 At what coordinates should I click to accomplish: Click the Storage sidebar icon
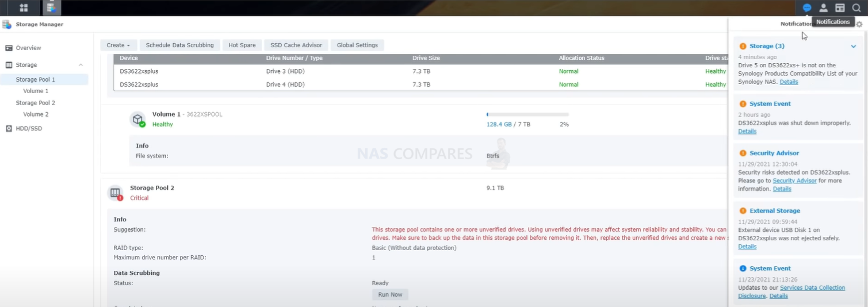coord(9,65)
